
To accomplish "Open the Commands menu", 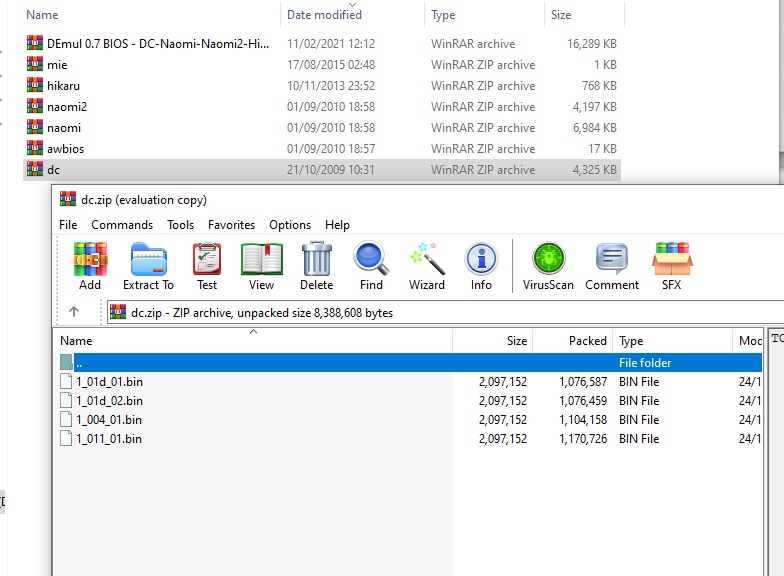I will click(122, 225).
